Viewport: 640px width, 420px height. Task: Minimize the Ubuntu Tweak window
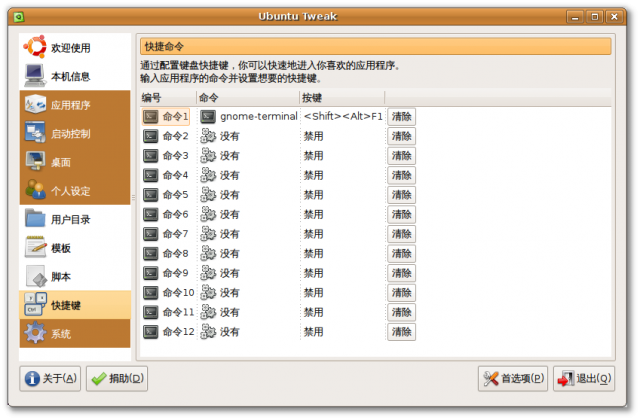(x=575, y=17)
